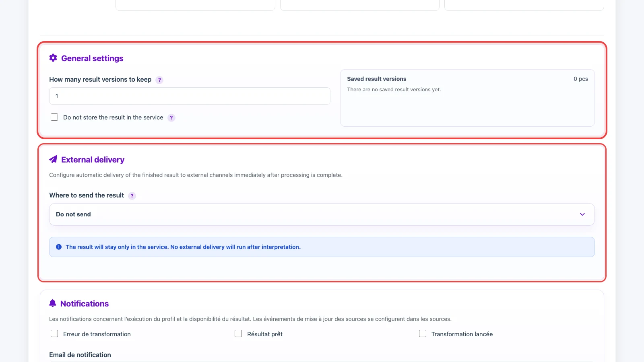
Task: Click the Saved result versions panel
Action: (467, 98)
